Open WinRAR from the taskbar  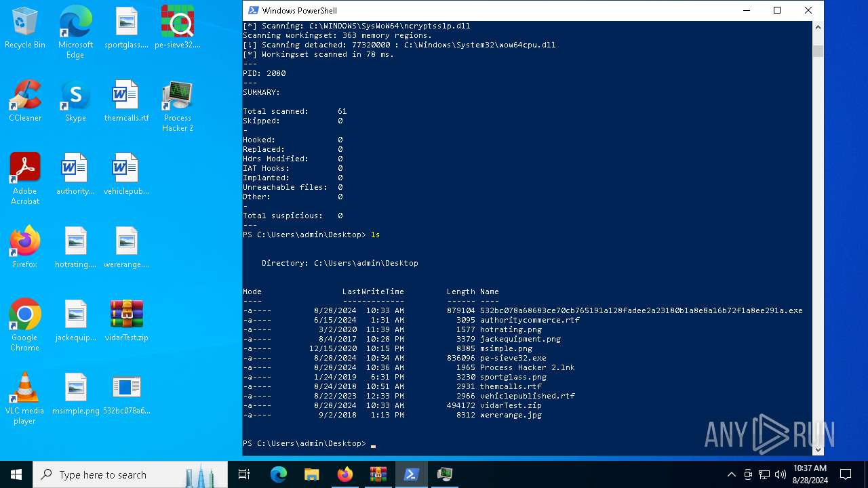378,474
